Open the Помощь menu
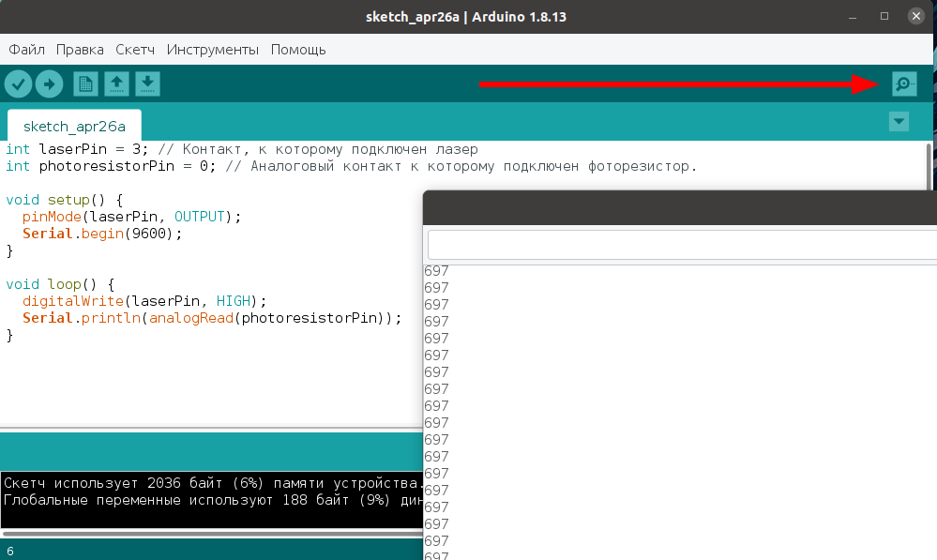937x560 pixels. click(x=298, y=49)
